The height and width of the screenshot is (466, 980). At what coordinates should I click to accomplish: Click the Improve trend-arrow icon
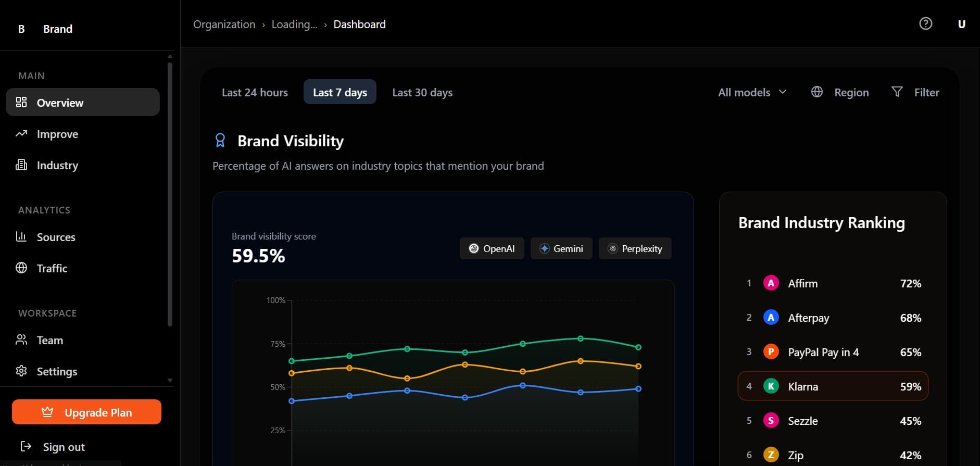point(21,134)
